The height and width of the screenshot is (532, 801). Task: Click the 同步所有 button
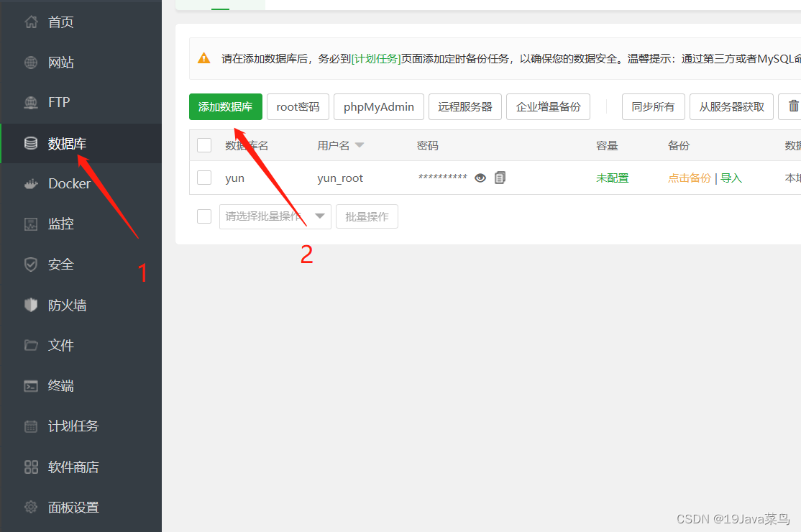coord(654,106)
